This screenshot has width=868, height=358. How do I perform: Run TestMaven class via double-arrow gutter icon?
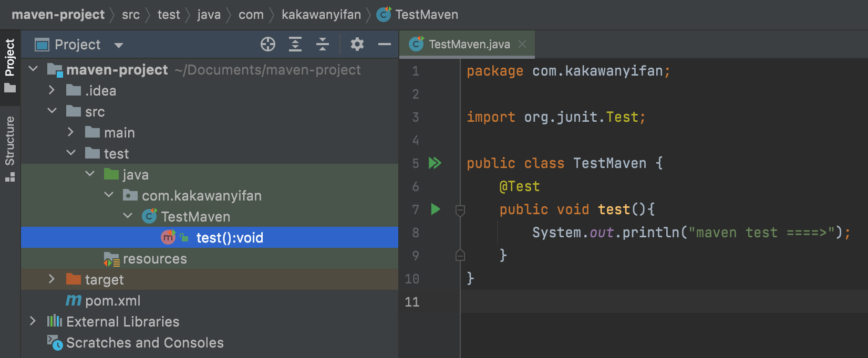[x=435, y=163]
